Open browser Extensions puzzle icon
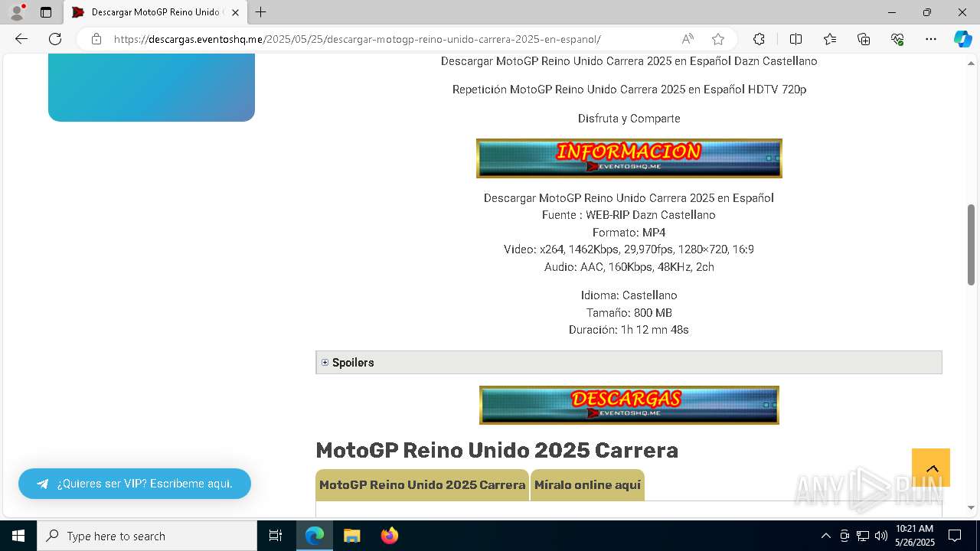The height and width of the screenshot is (551, 980). click(x=759, y=39)
